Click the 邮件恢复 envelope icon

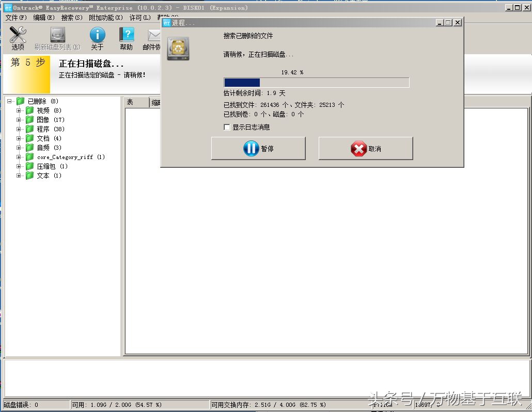pyautogui.click(x=154, y=35)
